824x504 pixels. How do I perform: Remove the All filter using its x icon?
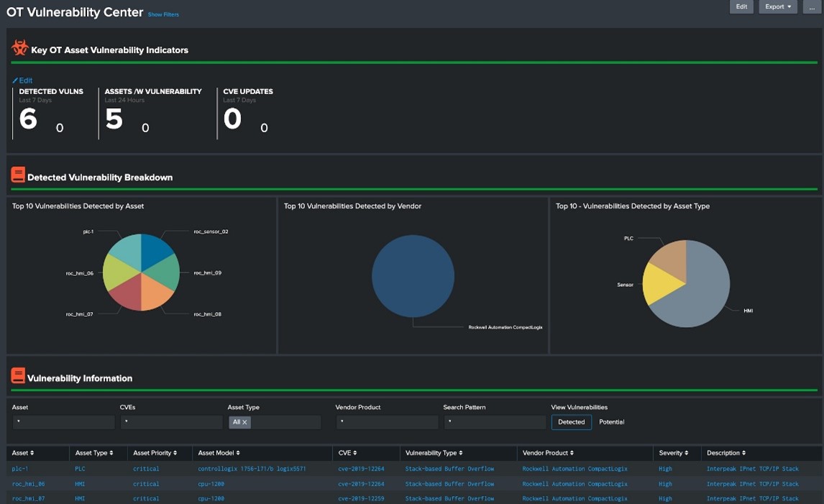(x=245, y=422)
